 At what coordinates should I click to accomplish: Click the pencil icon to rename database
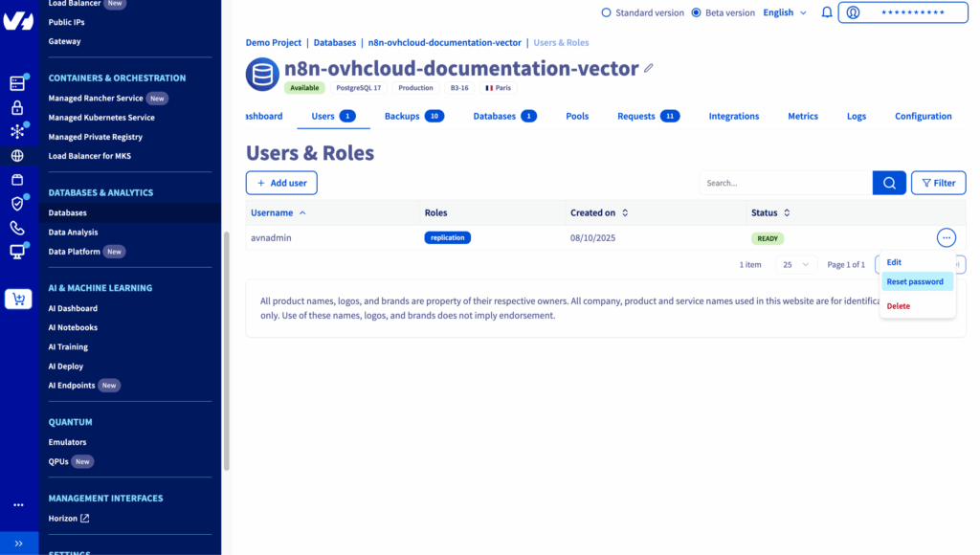(649, 69)
